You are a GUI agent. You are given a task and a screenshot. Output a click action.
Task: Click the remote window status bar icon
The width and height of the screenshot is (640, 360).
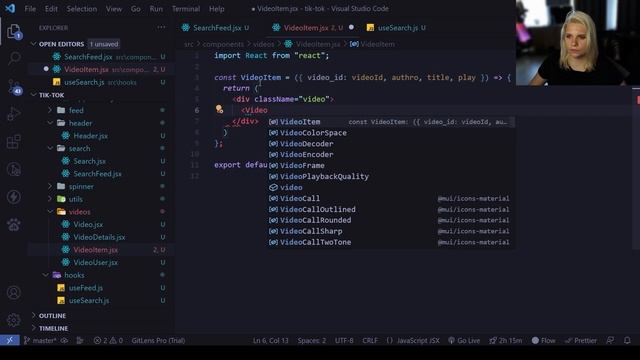point(10,340)
